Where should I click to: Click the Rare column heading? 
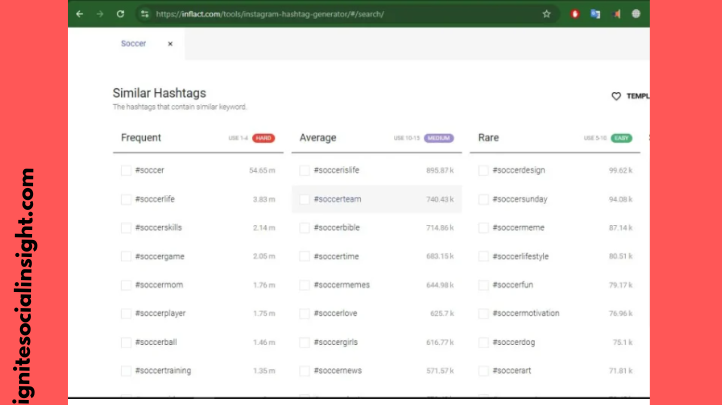tap(489, 138)
